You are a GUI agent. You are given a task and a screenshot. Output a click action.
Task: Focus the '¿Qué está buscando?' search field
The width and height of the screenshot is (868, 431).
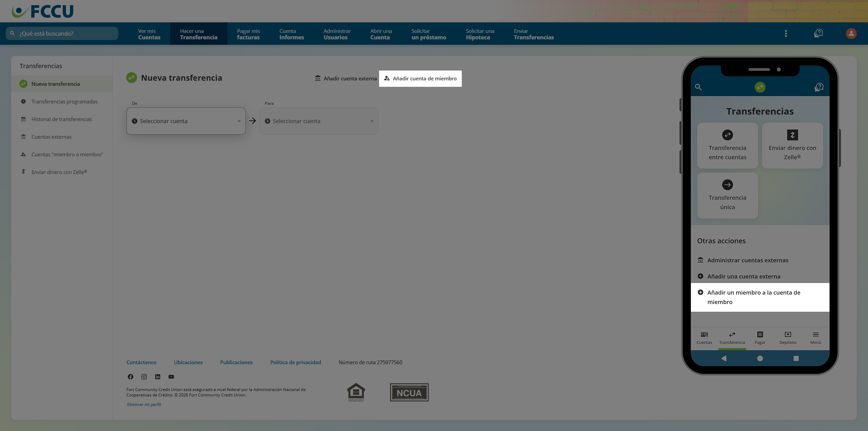pos(62,34)
